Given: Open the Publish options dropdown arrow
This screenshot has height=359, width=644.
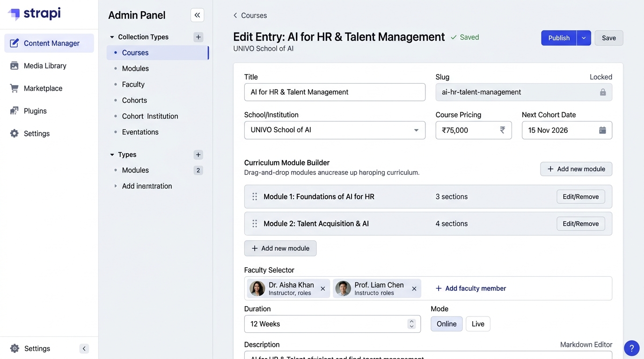Looking at the screenshot, I should tap(584, 38).
